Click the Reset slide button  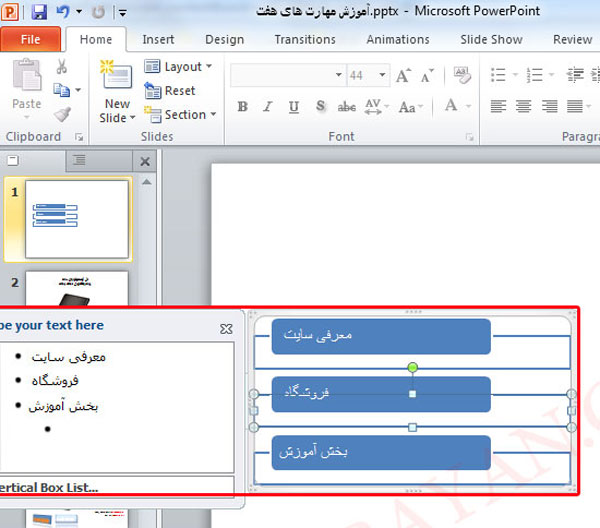[x=171, y=91]
